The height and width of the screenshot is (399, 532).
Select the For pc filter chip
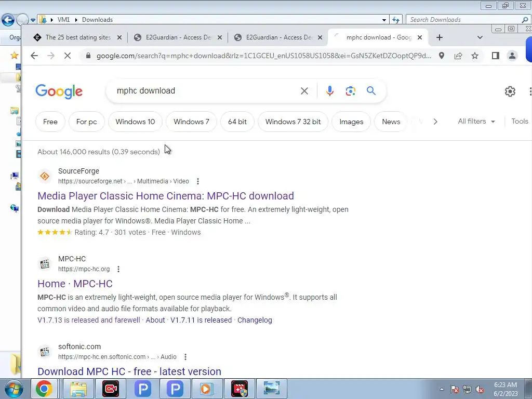tap(87, 122)
